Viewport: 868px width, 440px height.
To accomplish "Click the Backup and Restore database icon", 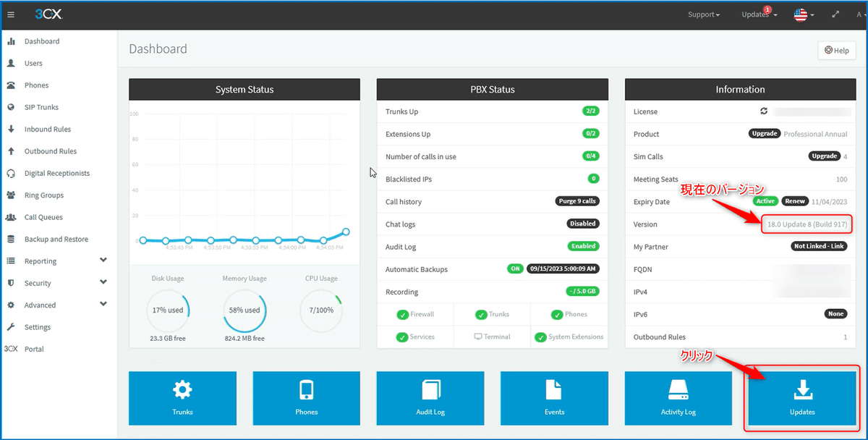I will [x=11, y=239].
